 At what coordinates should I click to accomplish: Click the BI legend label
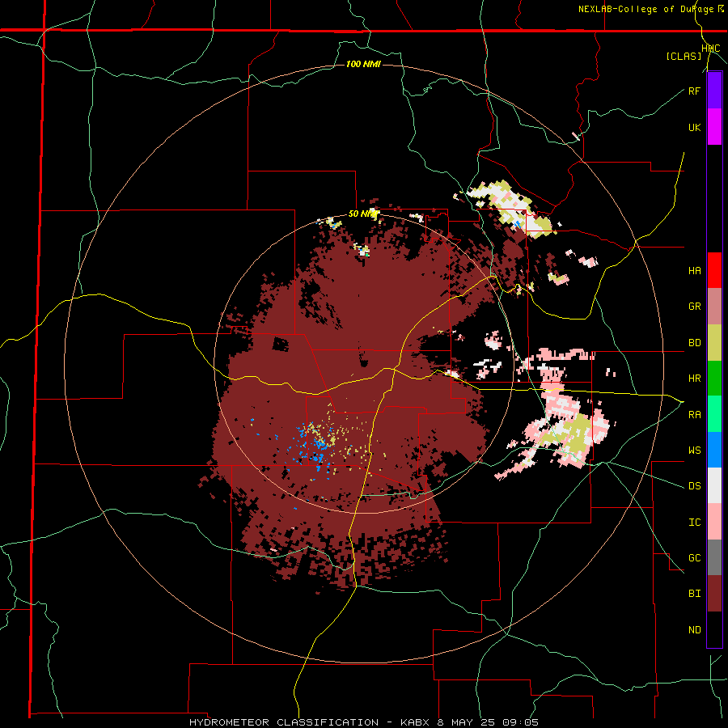(694, 594)
